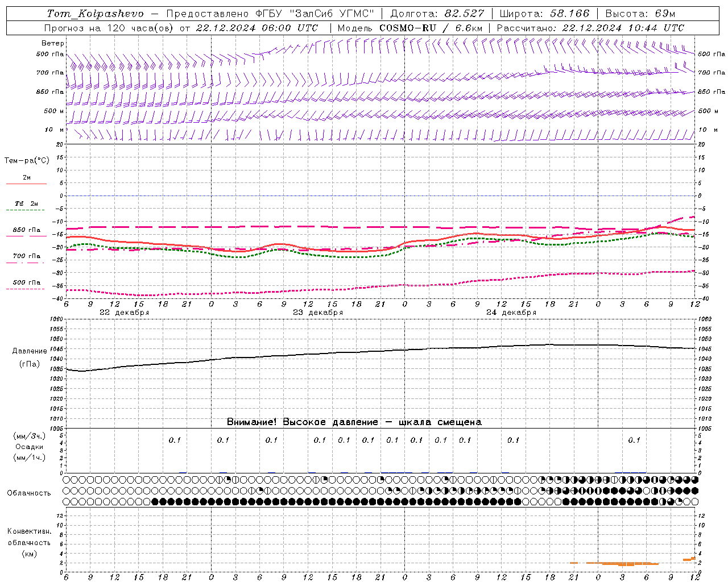
Task: Click the Долгота: 82.527 value
Action: [x=437, y=14]
